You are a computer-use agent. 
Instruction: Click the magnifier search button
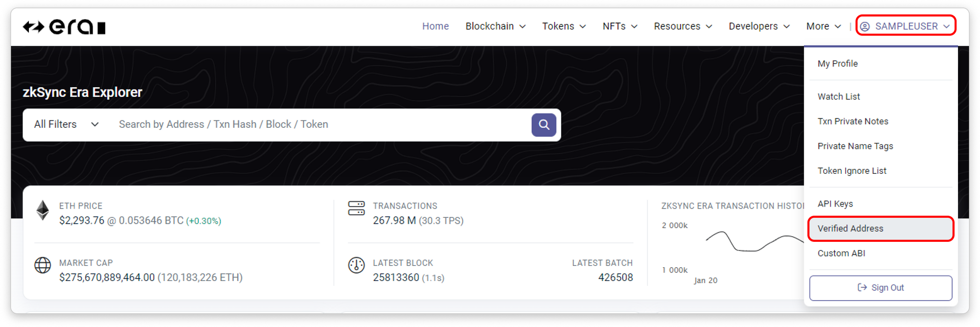[543, 125]
